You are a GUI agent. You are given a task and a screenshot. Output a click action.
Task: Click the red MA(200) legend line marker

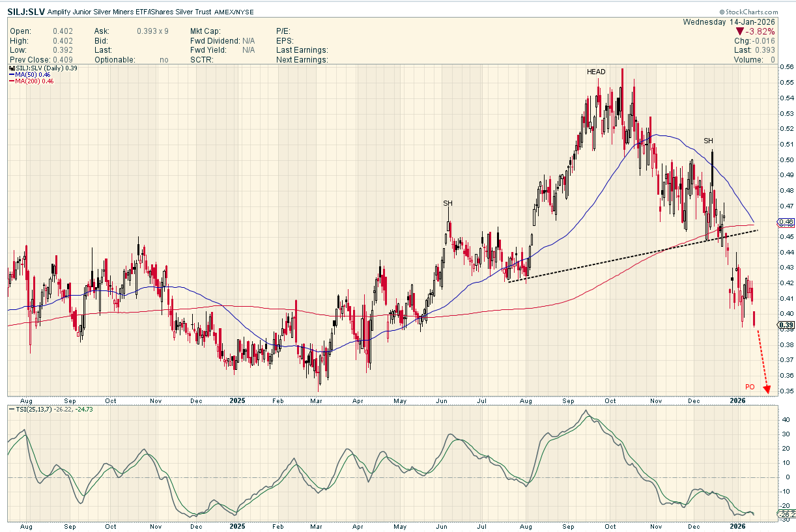11,81
